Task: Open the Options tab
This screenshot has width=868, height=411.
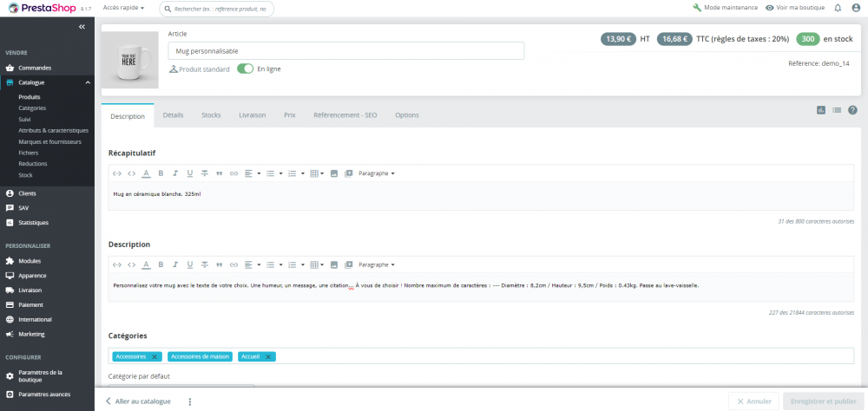Action: [x=407, y=115]
